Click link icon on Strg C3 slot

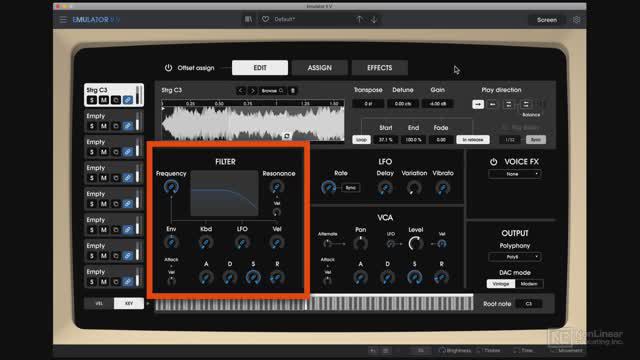click(128, 100)
